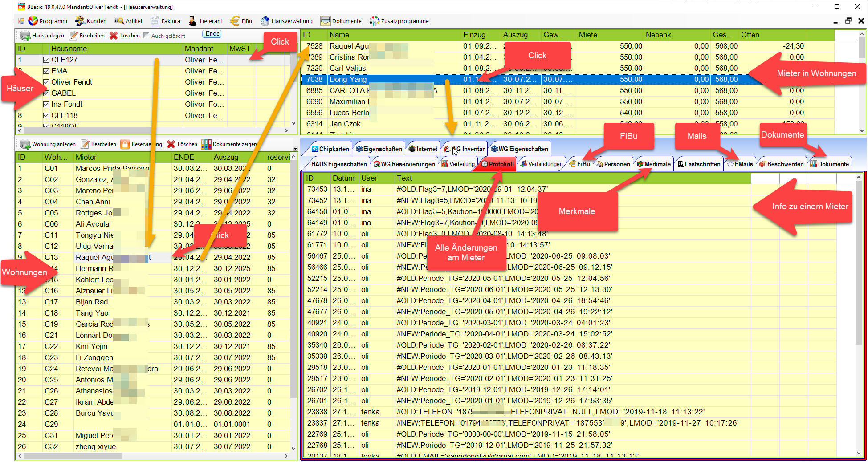Open the WG Reservierungen tab
Image resolution: width=868 pixels, height=462 pixels.
[404, 164]
